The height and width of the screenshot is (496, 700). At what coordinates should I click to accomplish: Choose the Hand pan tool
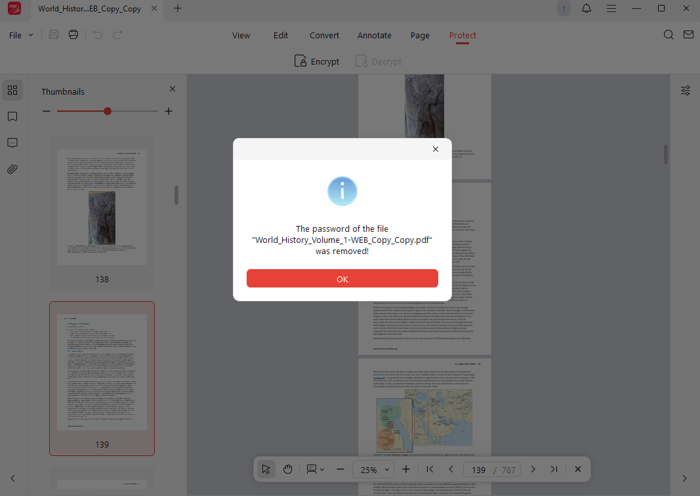click(x=288, y=469)
